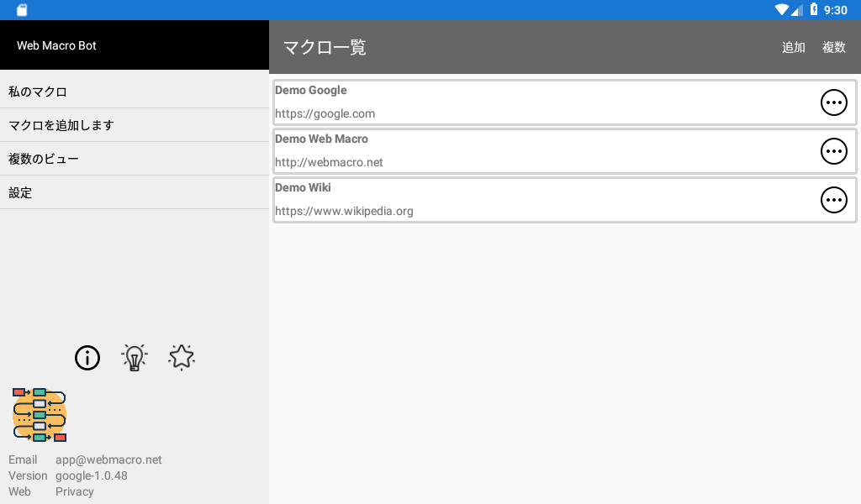
Task: Open the lightbulb tips icon
Action: (x=135, y=358)
